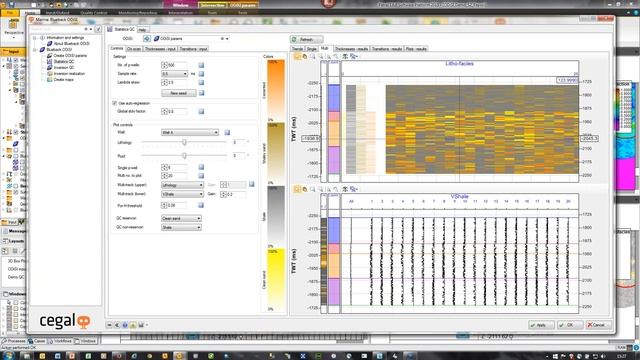Open the Sample rate dropdown
640x360 pixels.
click(174, 74)
